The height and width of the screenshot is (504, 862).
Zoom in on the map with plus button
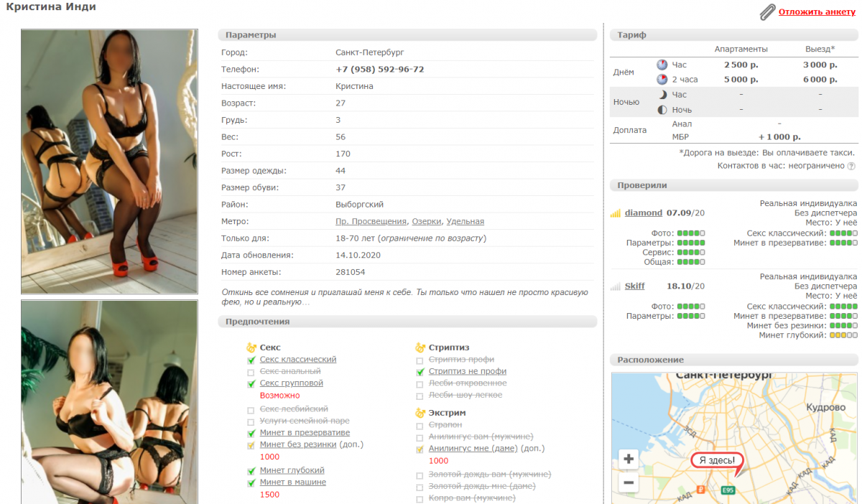click(629, 459)
